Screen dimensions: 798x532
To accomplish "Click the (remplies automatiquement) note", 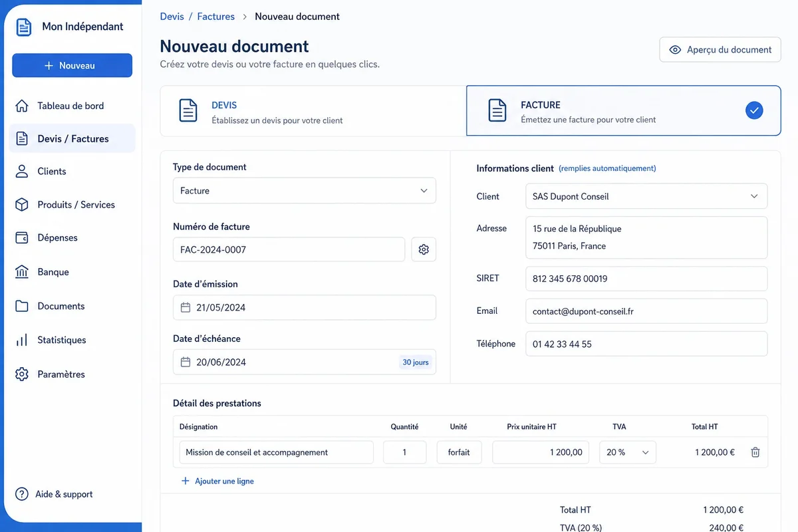I will click(607, 168).
